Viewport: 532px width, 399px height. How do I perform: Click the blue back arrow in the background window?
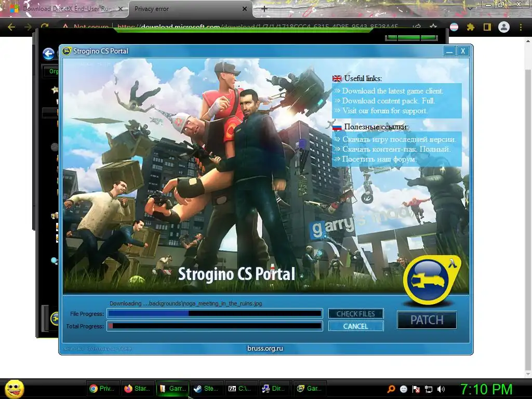click(x=48, y=54)
